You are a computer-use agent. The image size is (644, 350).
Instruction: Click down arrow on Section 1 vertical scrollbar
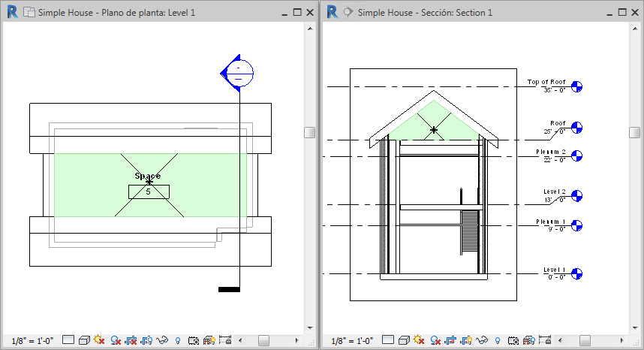click(634, 327)
